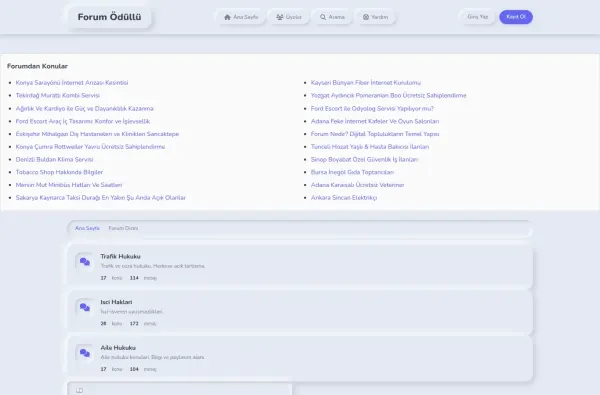Click the Ana Sayfa text in the top navigation
The width and height of the screenshot is (600, 395).
click(246, 17)
